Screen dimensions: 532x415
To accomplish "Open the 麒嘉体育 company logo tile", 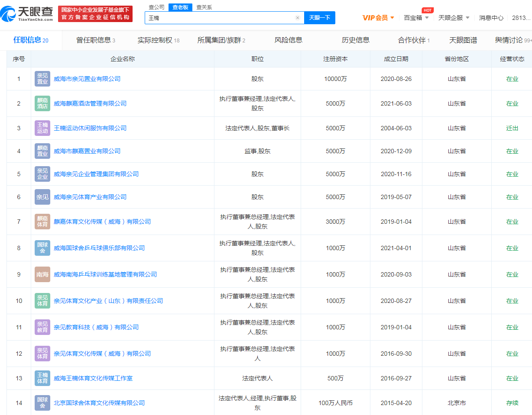I will click(x=42, y=222).
